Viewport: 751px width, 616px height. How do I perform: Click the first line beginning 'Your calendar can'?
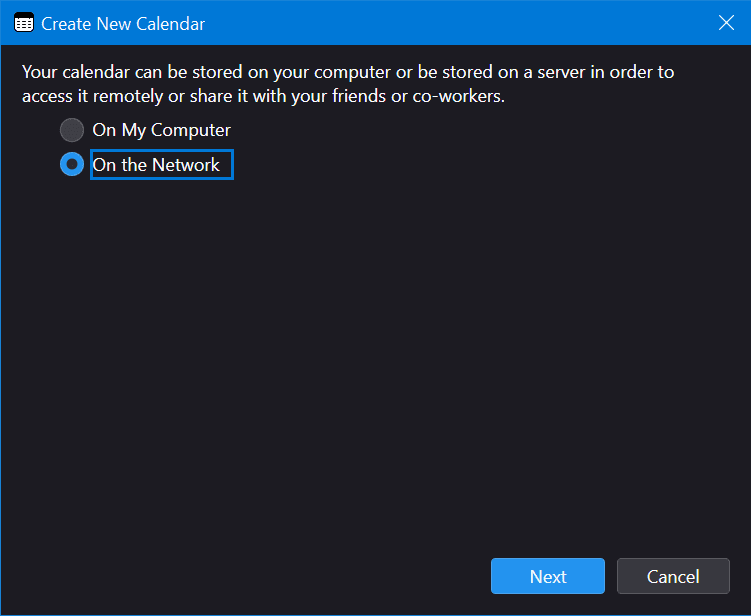[x=347, y=72]
